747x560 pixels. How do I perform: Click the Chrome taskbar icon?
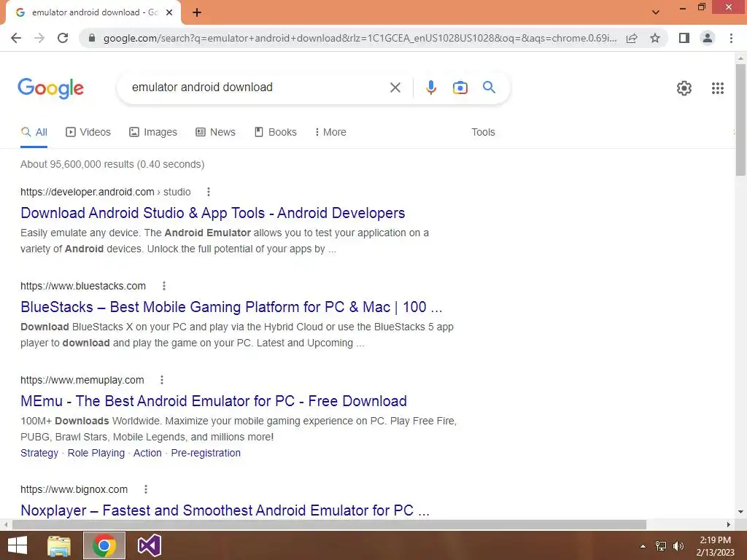[104, 545]
